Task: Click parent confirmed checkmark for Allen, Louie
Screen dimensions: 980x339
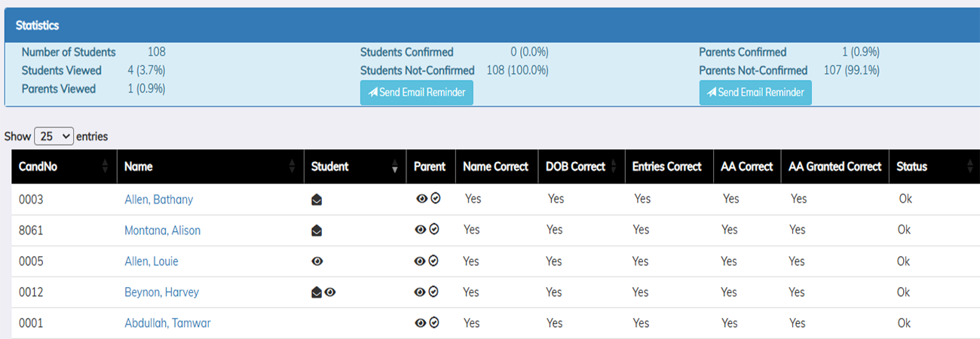Action: 433,261
